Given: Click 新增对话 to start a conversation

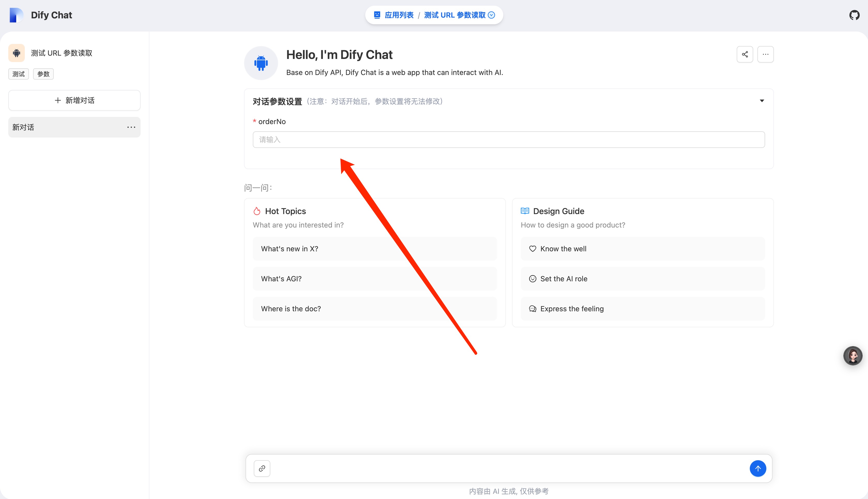Looking at the screenshot, I should coord(74,100).
